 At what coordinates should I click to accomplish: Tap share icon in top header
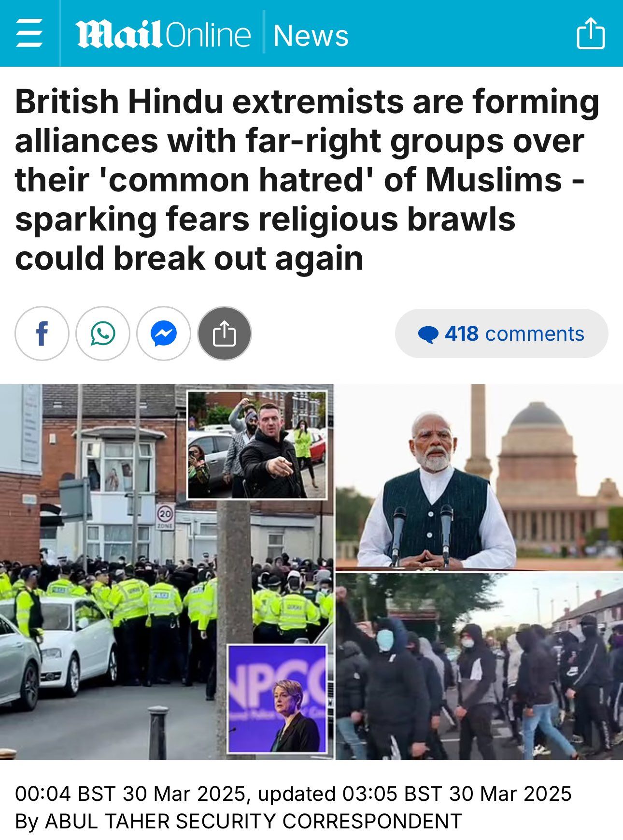(x=591, y=33)
